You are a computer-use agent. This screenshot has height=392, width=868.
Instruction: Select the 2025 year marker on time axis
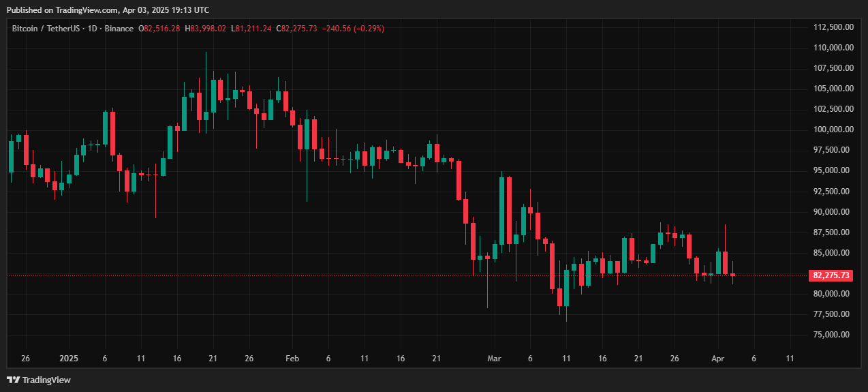click(68, 359)
